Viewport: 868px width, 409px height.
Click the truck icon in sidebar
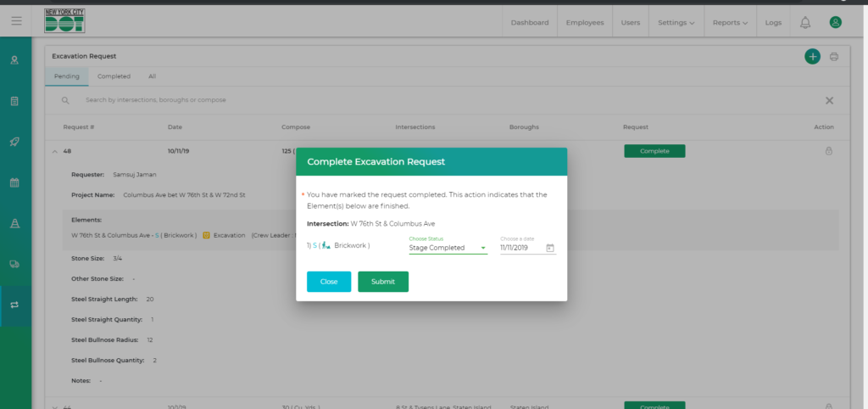14,264
